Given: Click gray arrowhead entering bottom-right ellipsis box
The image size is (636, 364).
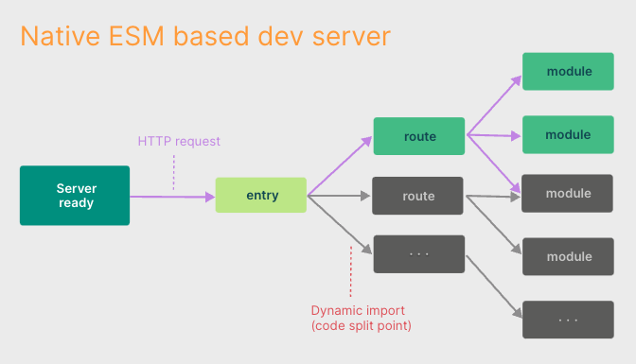Looking at the screenshot, I should point(517,313).
